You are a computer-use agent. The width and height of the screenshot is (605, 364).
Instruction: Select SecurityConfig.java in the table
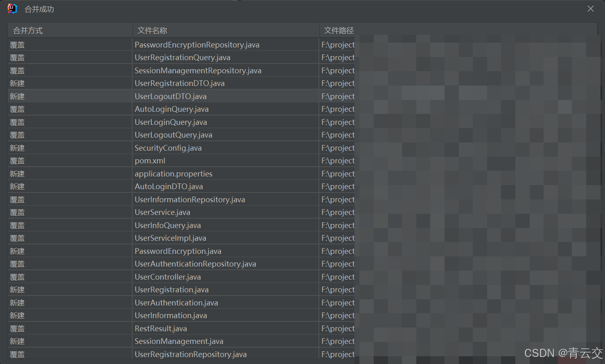[x=168, y=148]
